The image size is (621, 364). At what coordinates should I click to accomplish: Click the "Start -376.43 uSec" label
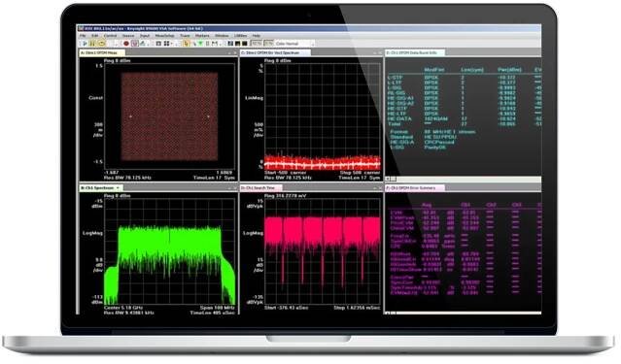click(286, 308)
